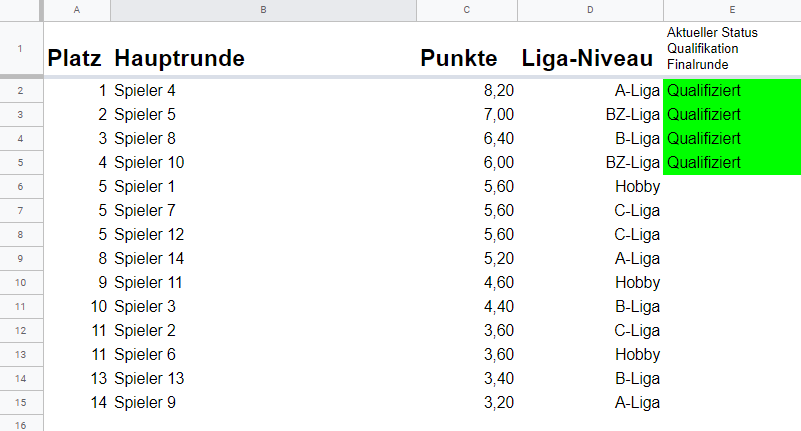The height and width of the screenshot is (431, 801).
Task: Select the 'Spieler 9' name cell
Action: point(263,402)
